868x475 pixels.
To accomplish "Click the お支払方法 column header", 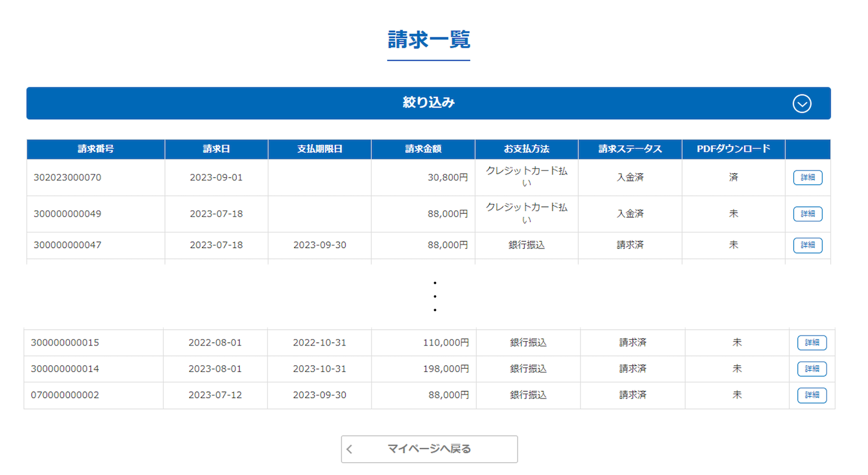I will click(x=526, y=149).
